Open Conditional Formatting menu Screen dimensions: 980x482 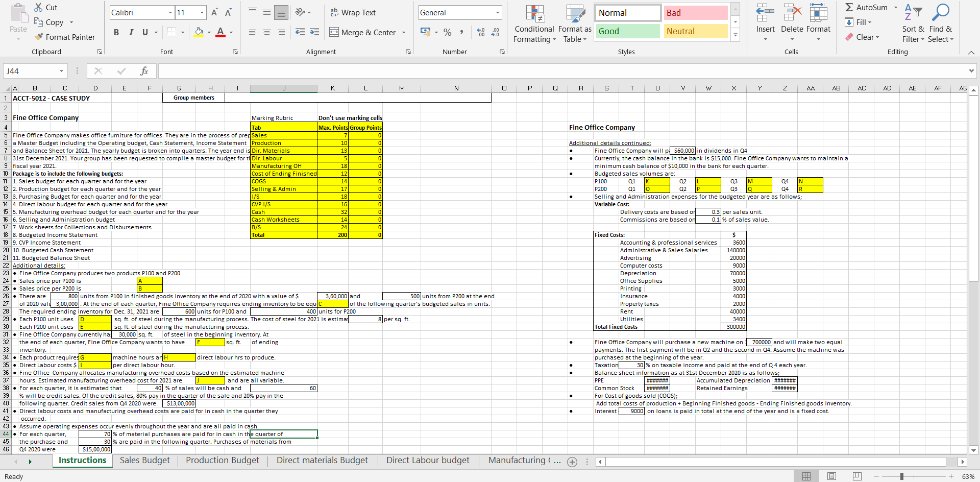(534, 24)
